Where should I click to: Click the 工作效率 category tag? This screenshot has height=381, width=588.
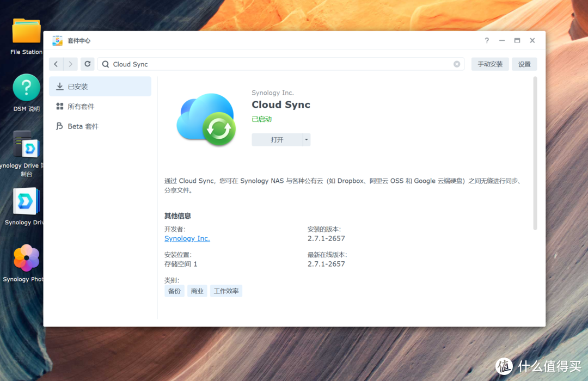[226, 291]
